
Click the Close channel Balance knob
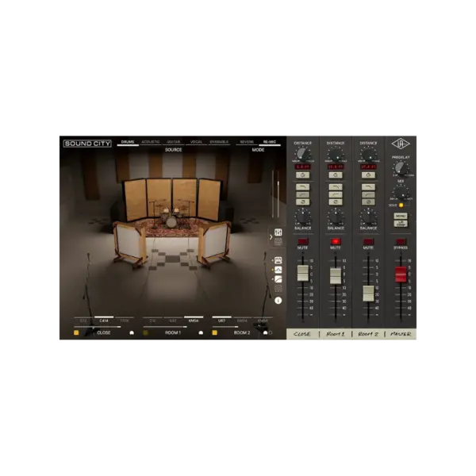coord(303,217)
